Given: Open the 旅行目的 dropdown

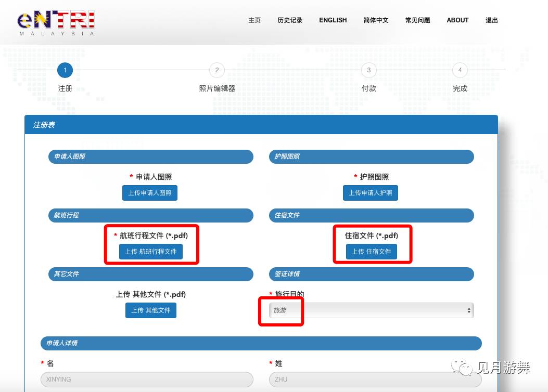Looking at the screenshot, I should 371,310.
